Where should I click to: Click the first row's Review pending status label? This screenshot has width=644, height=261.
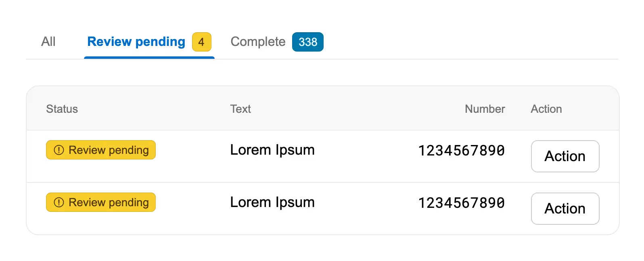pyautogui.click(x=109, y=150)
